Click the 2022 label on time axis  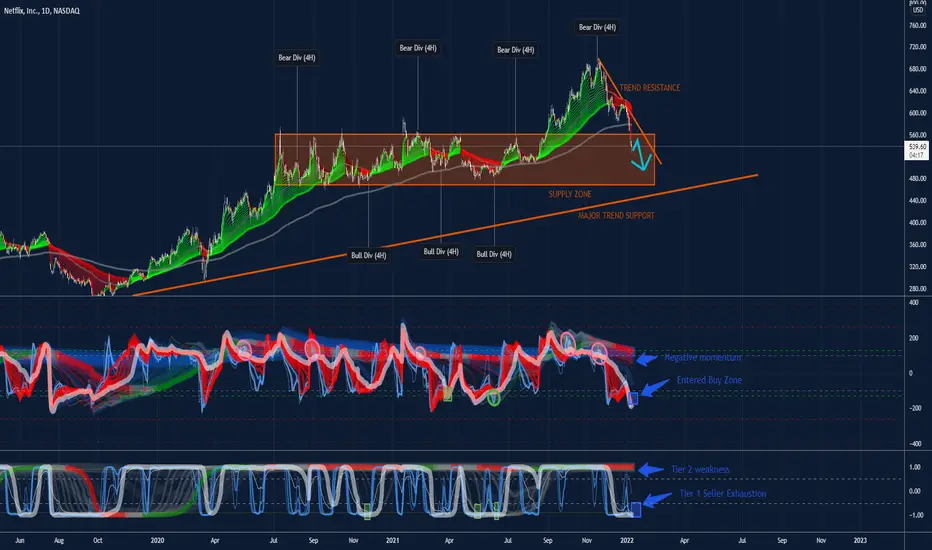[x=626, y=540]
